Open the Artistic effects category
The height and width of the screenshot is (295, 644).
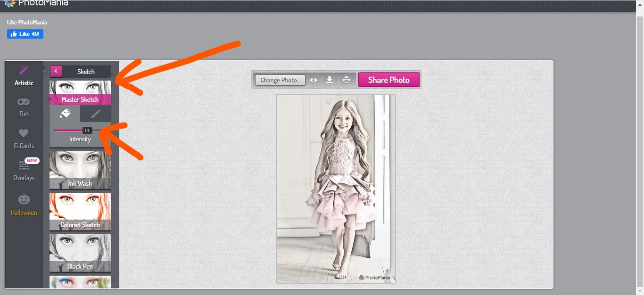tap(24, 76)
